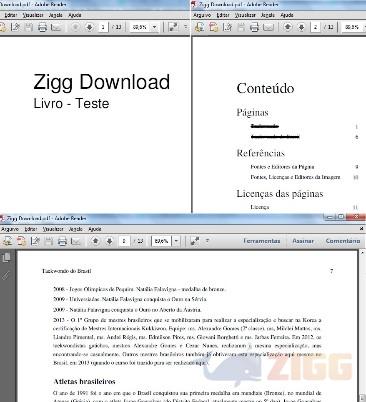Open Attachments paperclip panel in the left sidebar
366x402 pixels.
click(6, 275)
